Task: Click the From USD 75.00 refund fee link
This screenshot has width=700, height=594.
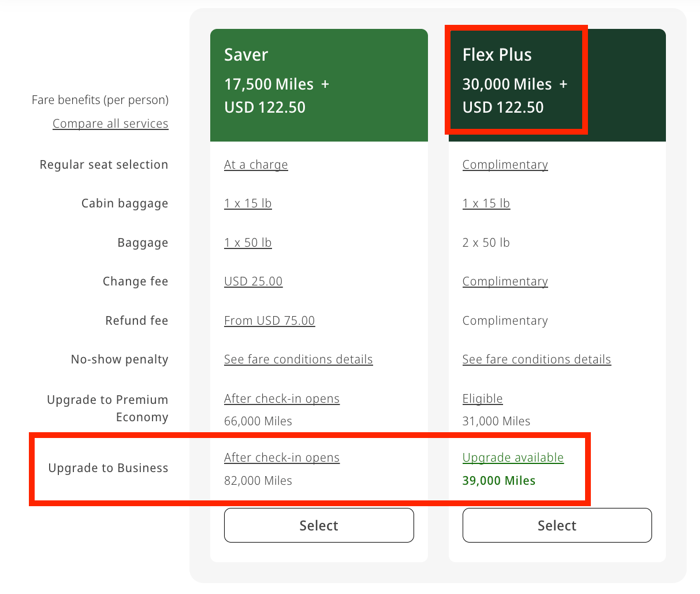Action: coord(270,321)
